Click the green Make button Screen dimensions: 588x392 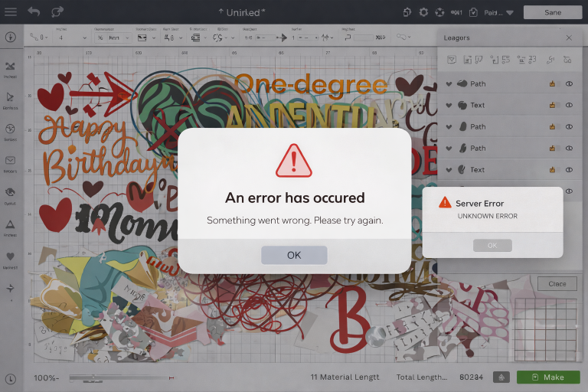tap(547, 377)
